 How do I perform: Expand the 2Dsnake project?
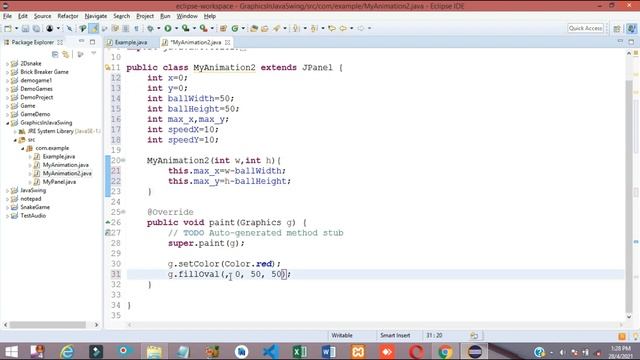[x=7, y=64]
